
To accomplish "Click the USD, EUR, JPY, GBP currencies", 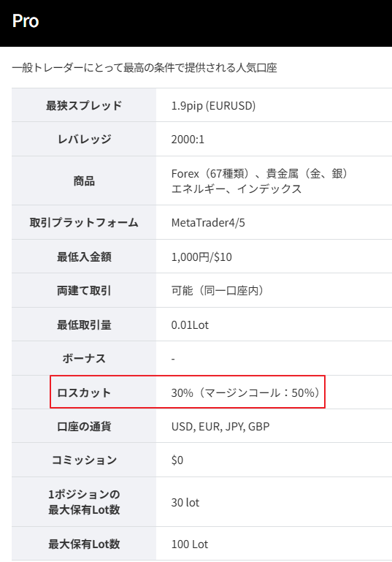I will point(220,427).
